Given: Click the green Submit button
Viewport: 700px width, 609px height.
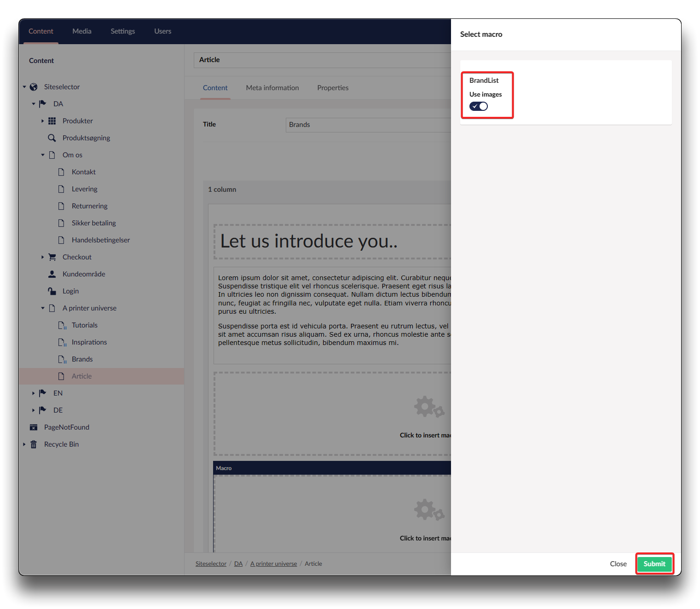Looking at the screenshot, I should (654, 563).
